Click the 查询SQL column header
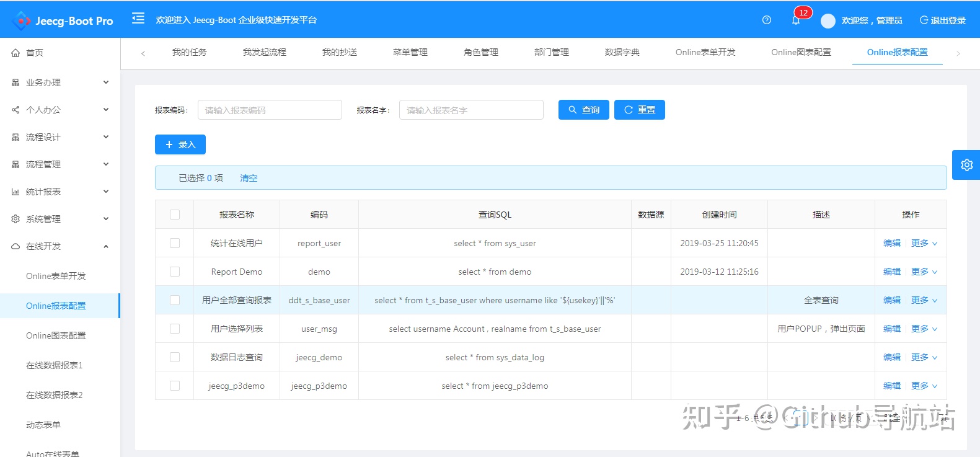 [495, 215]
